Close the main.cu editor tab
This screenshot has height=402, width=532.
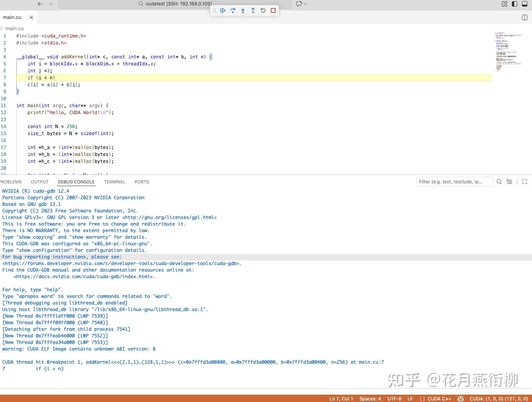coord(31,17)
